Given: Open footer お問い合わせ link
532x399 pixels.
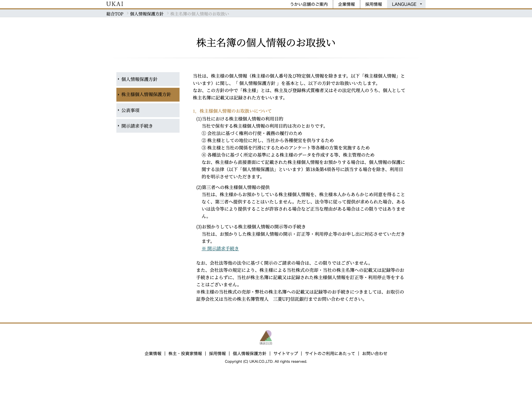Looking at the screenshot, I should (x=374, y=353).
